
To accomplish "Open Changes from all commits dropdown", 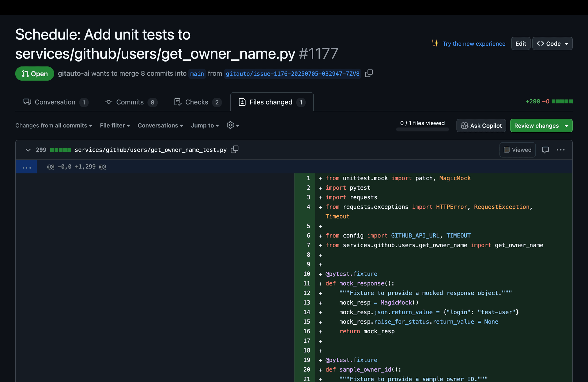I will pos(54,126).
